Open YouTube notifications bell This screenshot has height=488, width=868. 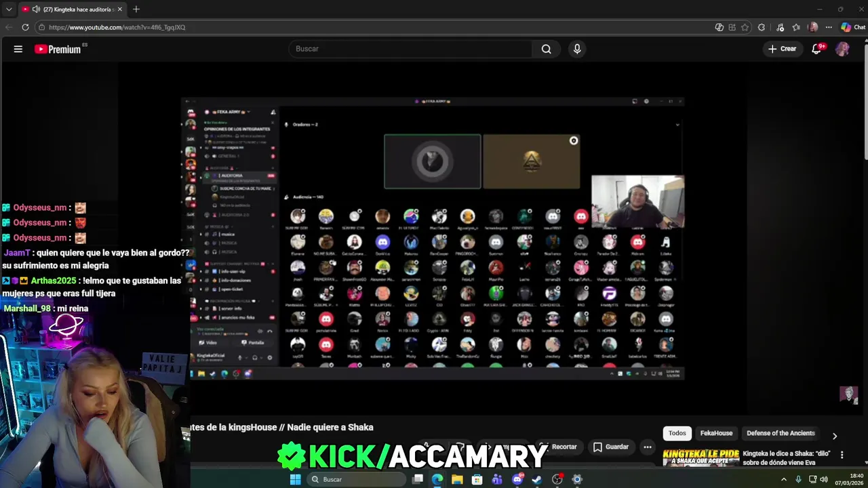click(x=817, y=49)
